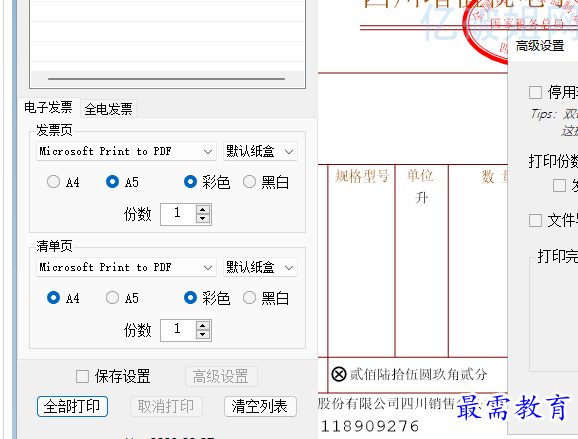Click the file list horizontal scrollbar
The image size is (578, 439).
click(x=166, y=79)
